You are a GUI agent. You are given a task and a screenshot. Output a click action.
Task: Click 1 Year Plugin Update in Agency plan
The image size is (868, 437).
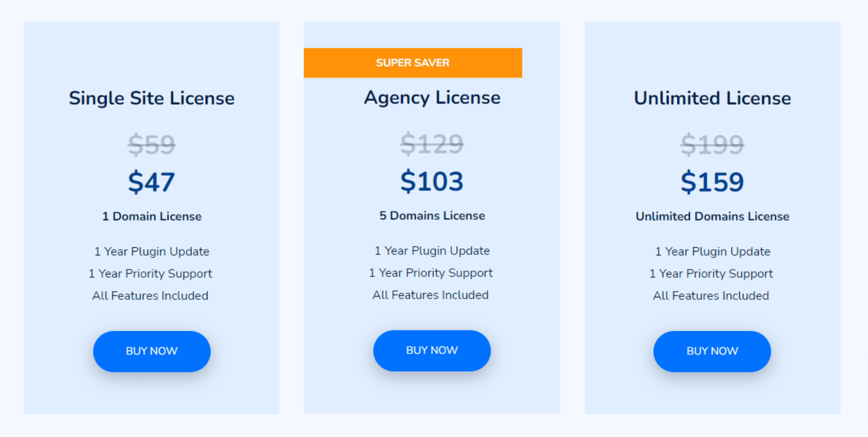(432, 251)
